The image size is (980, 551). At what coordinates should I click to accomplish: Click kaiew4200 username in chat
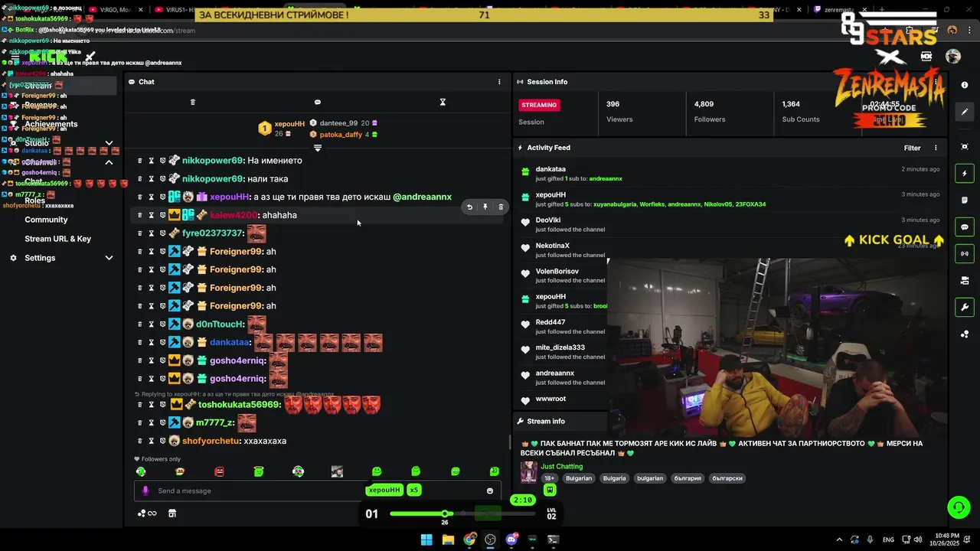[234, 215]
